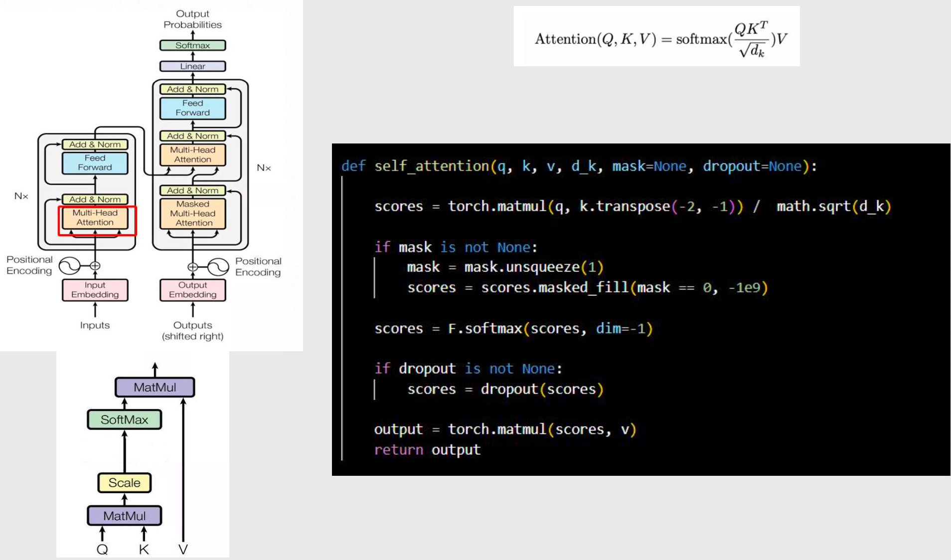Select the Linear box in the transformer diagram
Viewport: 951px width, 560px height.
(192, 66)
